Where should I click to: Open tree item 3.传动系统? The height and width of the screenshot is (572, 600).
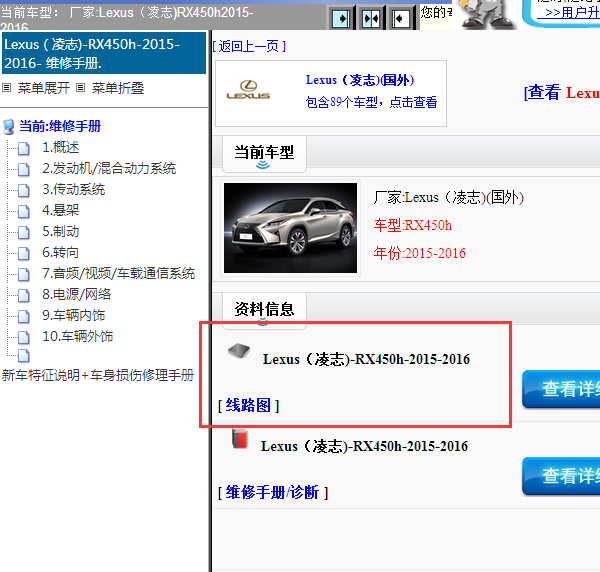click(x=73, y=189)
